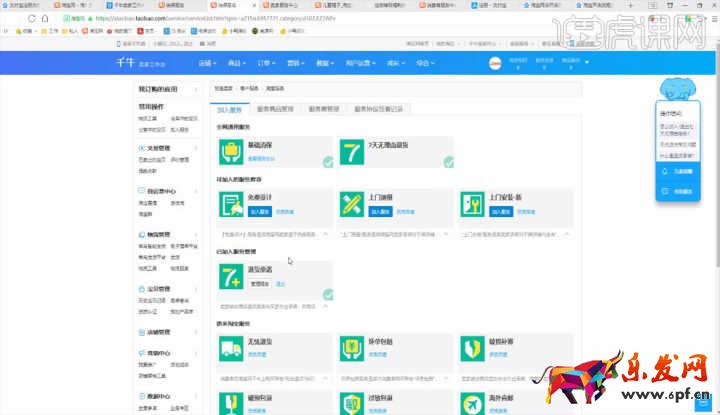
Task: Click the 上门安装-新 tools icon
Action: 471,205
